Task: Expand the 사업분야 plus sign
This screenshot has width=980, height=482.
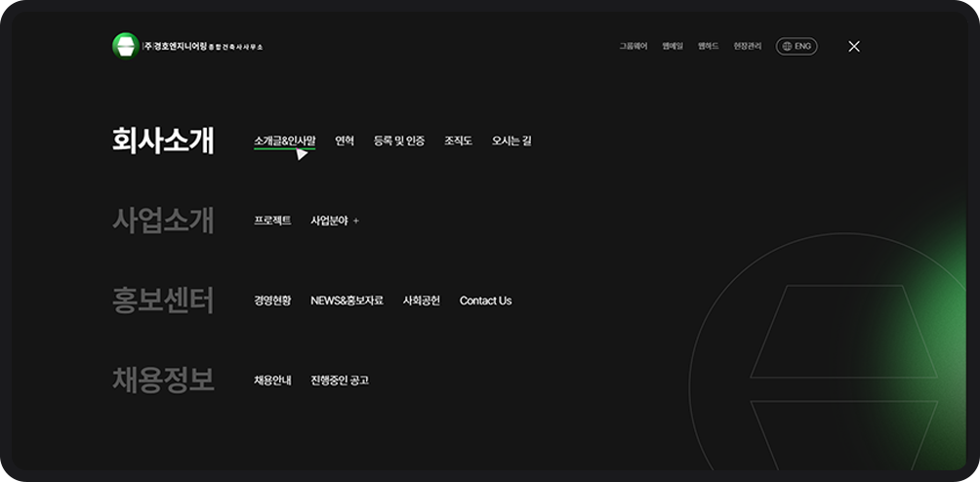Action: click(356, 221)
